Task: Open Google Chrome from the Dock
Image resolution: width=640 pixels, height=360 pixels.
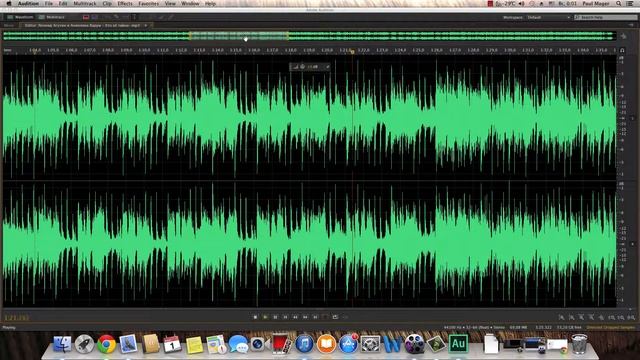Action: 106,344
